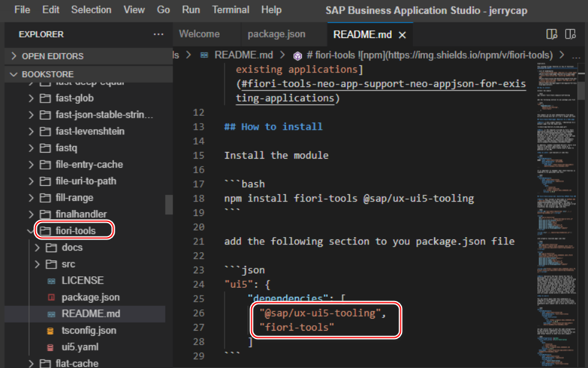Click the README.md file icon in tree
Screen dimensions: 588x368
click(x=51, y=314)
